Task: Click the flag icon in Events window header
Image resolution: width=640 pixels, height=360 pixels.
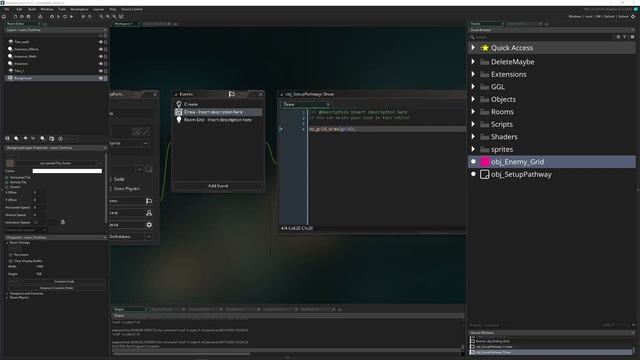Action: click(231, 94)
